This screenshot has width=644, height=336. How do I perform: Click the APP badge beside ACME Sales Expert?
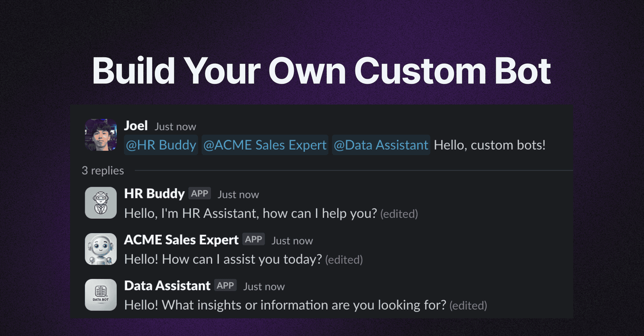click(x=253, y=239)
